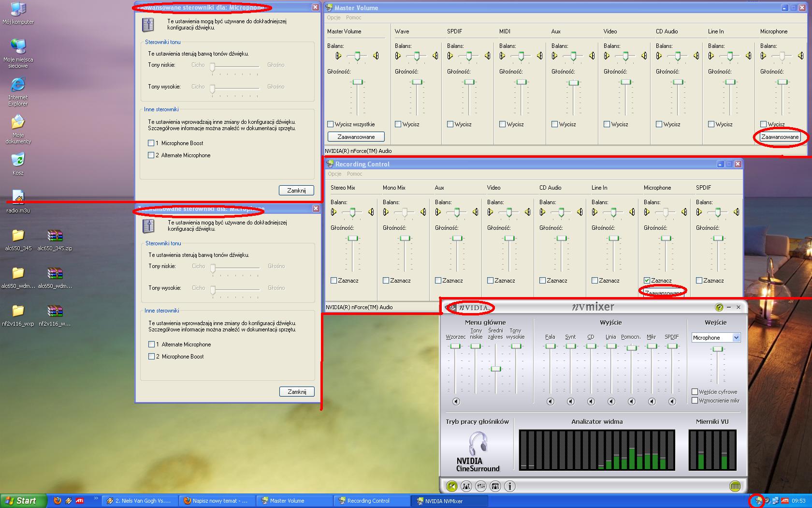812x508 pixels.
Task: Adjust Master Volume Głośność slider
Action: 357,82
